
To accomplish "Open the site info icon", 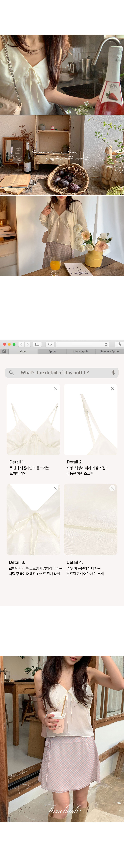I will click(x=50, y=344).
